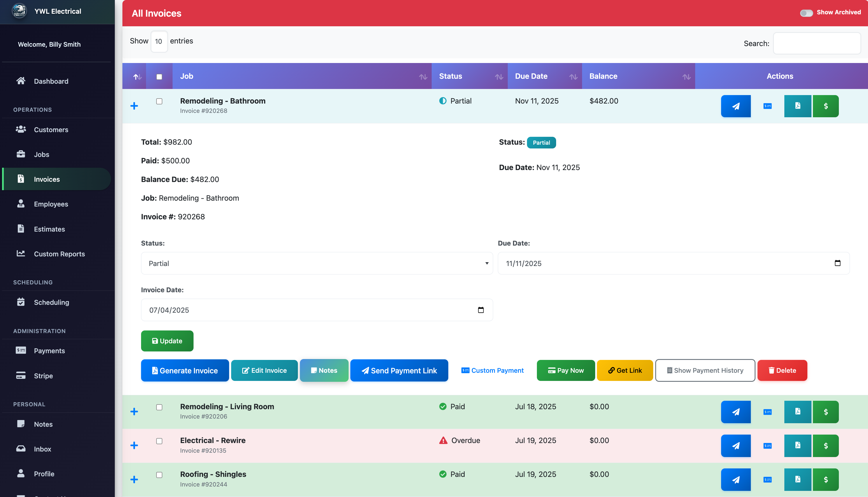Open the Status dropdown showing Partial

[x=317, y=263]
